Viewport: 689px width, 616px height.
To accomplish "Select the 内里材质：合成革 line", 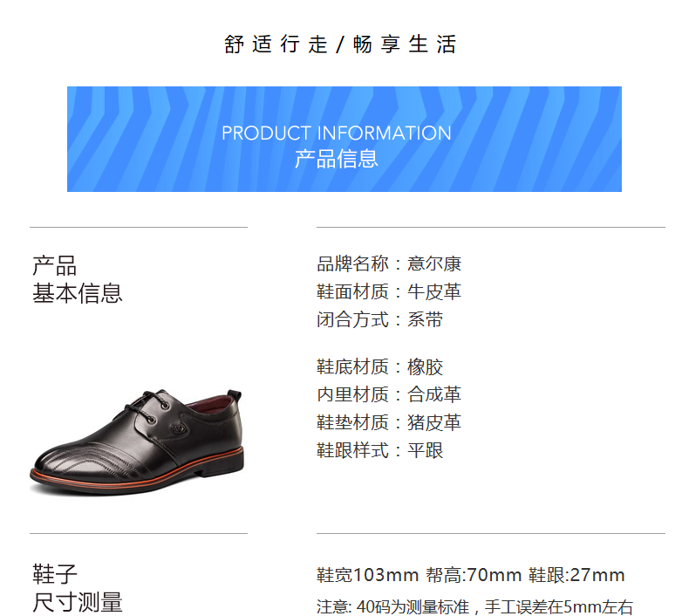I will (x=389, y=394).
